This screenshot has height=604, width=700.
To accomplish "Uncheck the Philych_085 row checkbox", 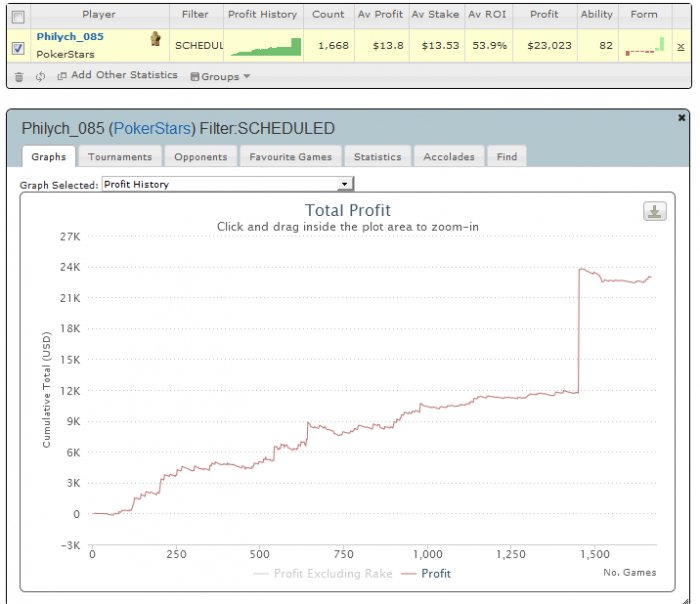I will [x=18, y=46].
